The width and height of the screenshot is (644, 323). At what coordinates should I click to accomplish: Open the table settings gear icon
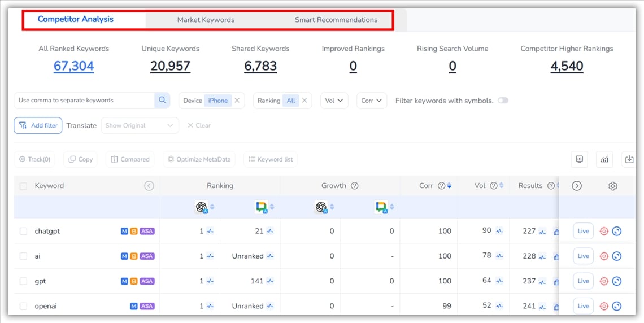[x=613, y=186]
